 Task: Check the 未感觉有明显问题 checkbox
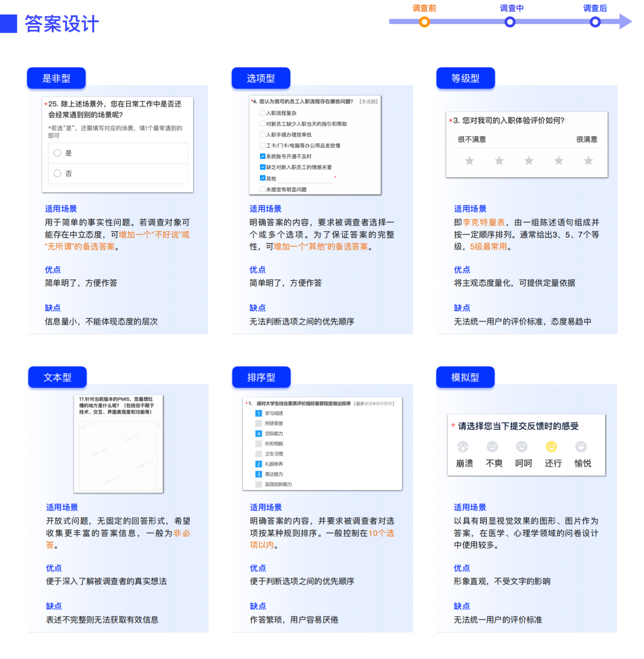263,189
